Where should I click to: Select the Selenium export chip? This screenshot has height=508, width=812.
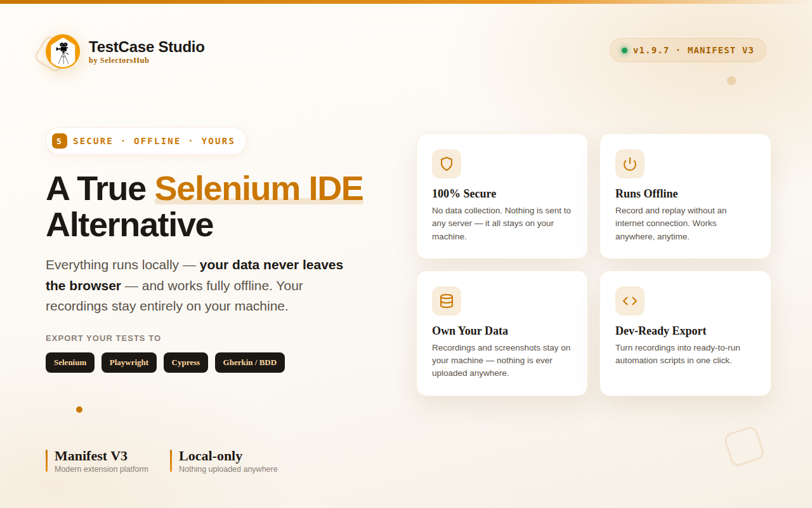coord(70,363)
